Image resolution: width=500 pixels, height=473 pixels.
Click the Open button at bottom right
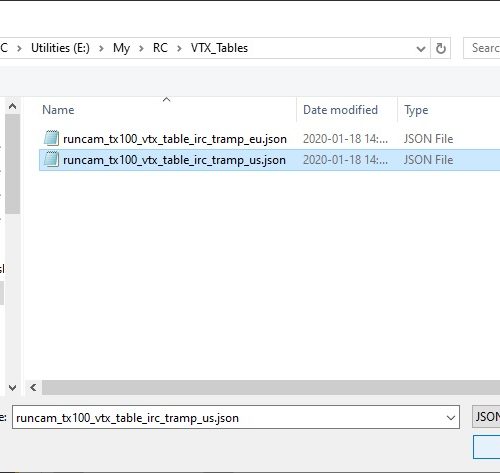[487, 447]
